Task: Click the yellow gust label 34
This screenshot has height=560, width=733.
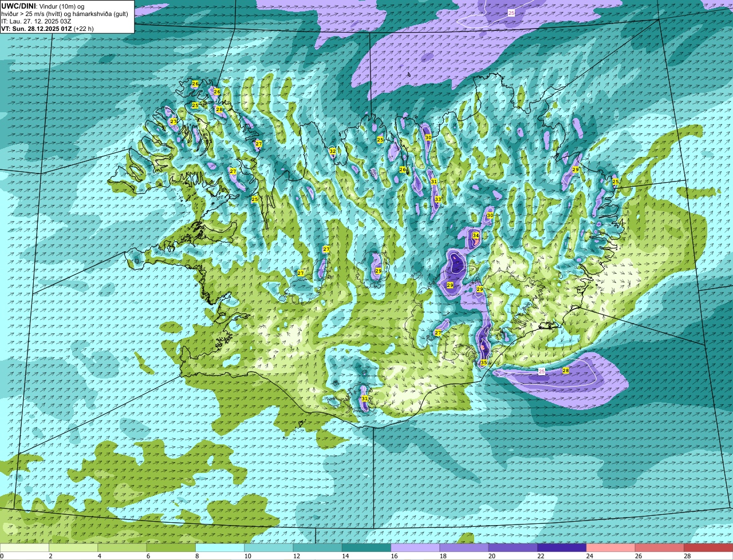Action: 475,235
